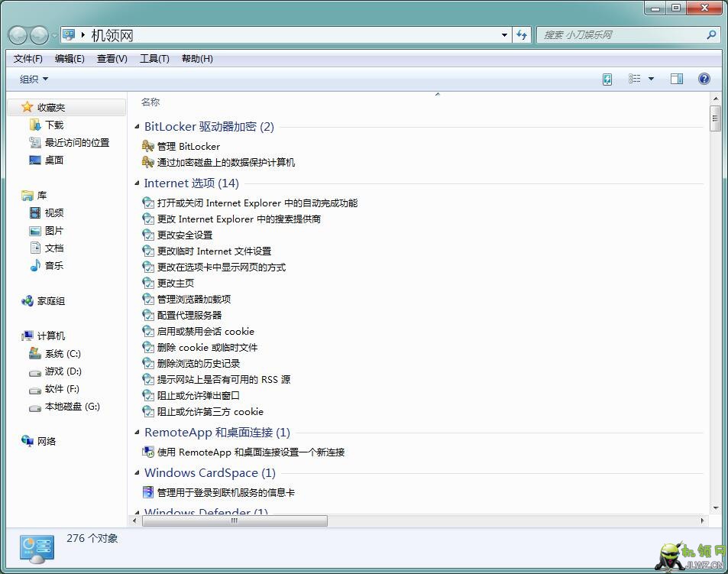Toggle the preview pane icon
Screen dimensions: 728x574
coord(677,79)
